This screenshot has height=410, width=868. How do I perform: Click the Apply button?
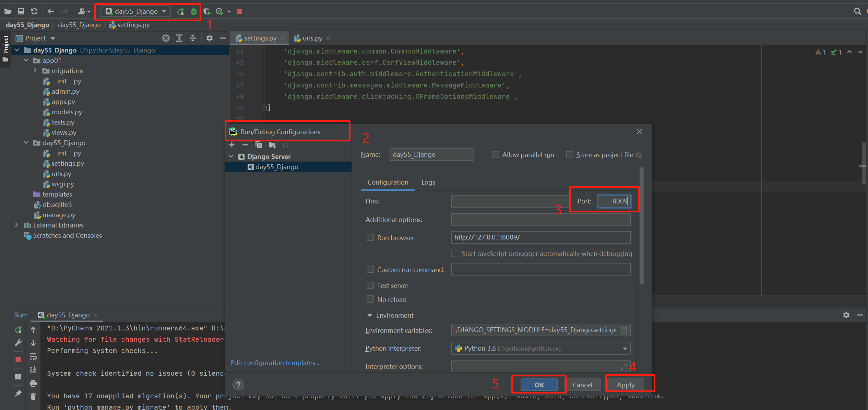click(626, 385)
